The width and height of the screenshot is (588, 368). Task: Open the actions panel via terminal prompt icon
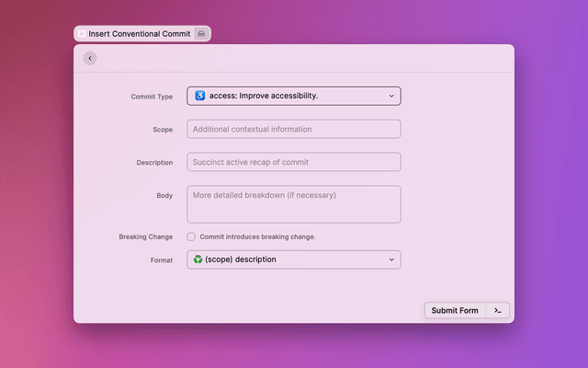pos(497,310)
